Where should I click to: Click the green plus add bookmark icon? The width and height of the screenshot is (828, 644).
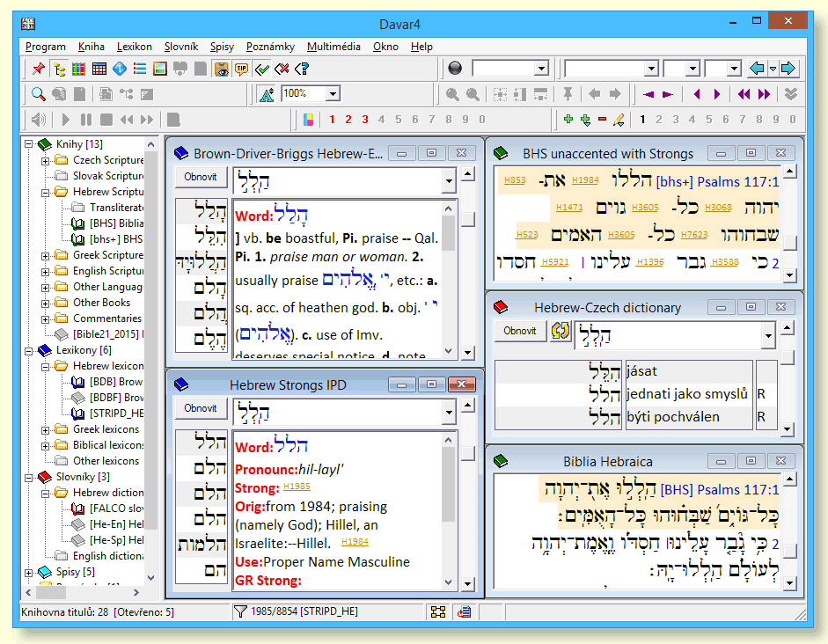(568, 120)
